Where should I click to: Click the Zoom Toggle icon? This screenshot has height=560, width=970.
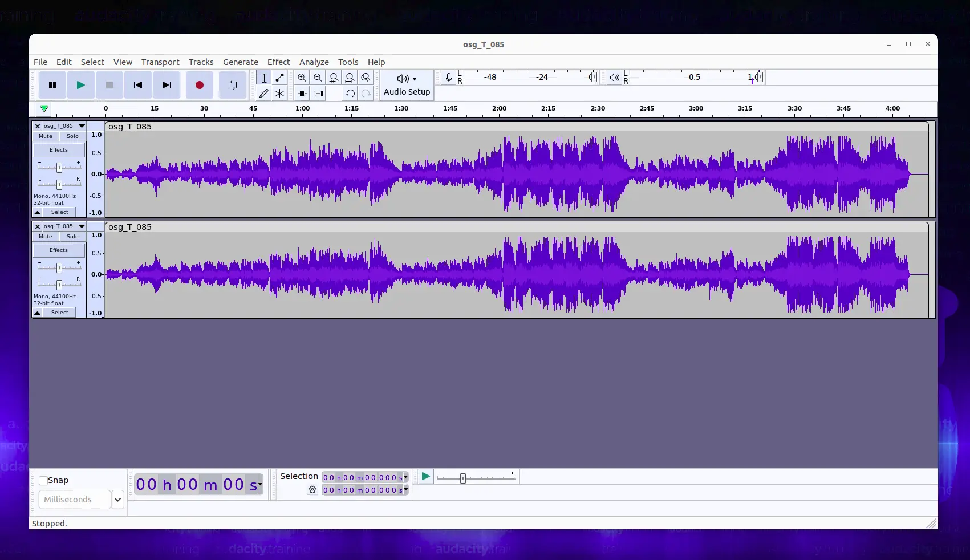tap(366, 78)
